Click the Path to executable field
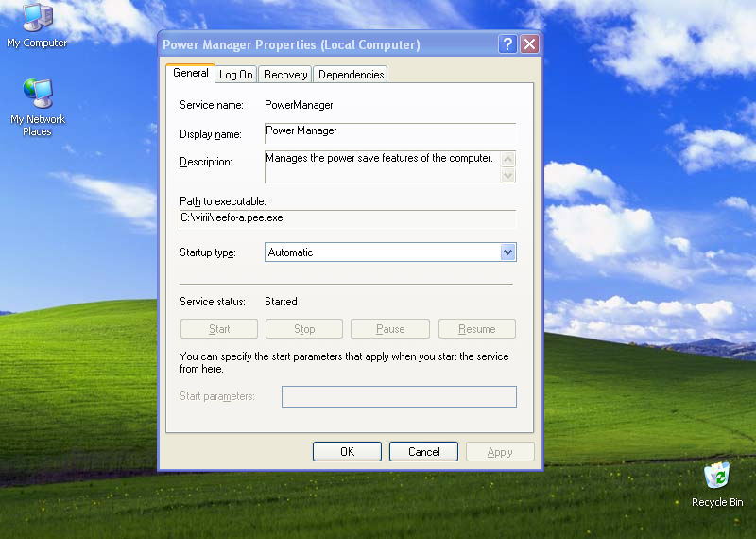The height and width of the screenshot is (539, 756). coord(348,218)
